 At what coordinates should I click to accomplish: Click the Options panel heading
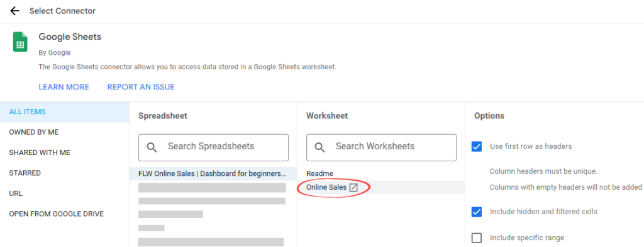tap(489, 116)
